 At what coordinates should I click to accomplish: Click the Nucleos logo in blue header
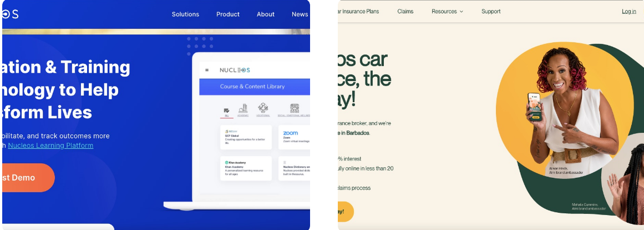11,14
